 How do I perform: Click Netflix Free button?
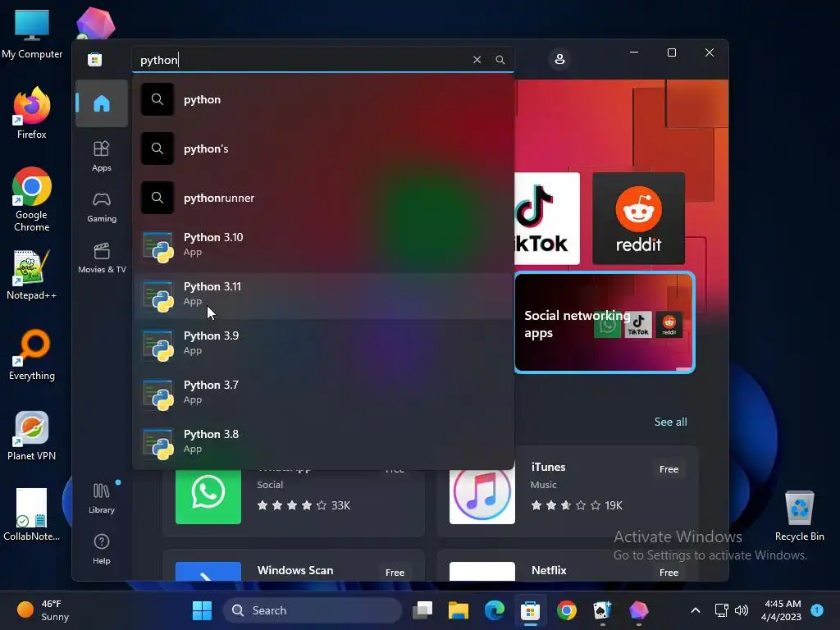(x=669, y=573)
